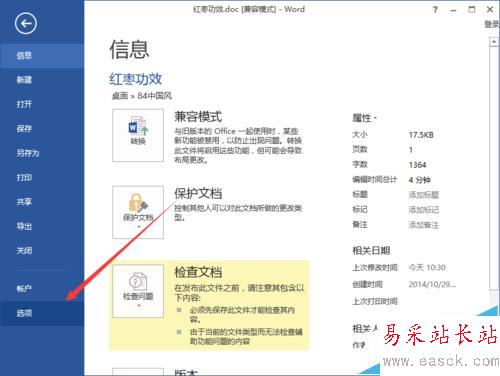Click the back arrow to return to document
Screen dimensions: 500x376
click(26, 23)
